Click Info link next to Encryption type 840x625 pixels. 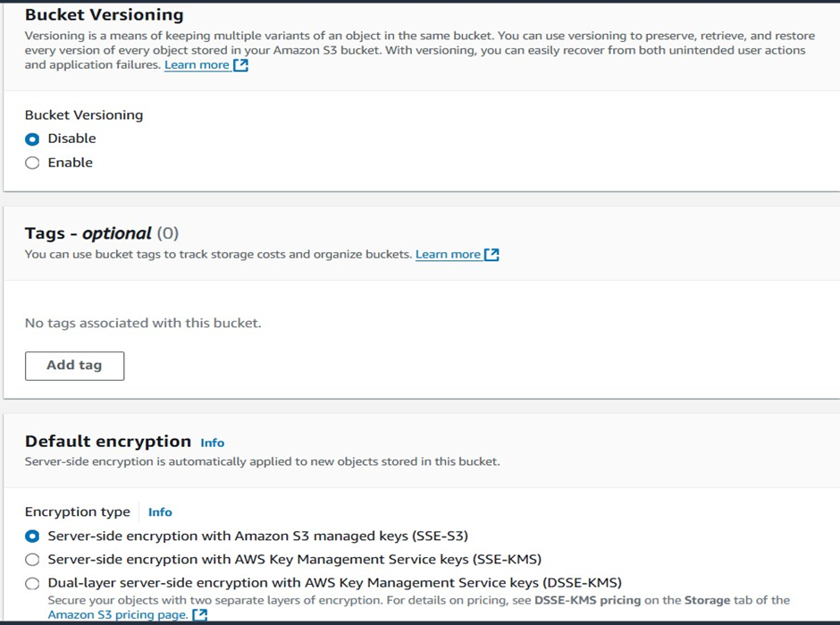click(x=160, y=512)
